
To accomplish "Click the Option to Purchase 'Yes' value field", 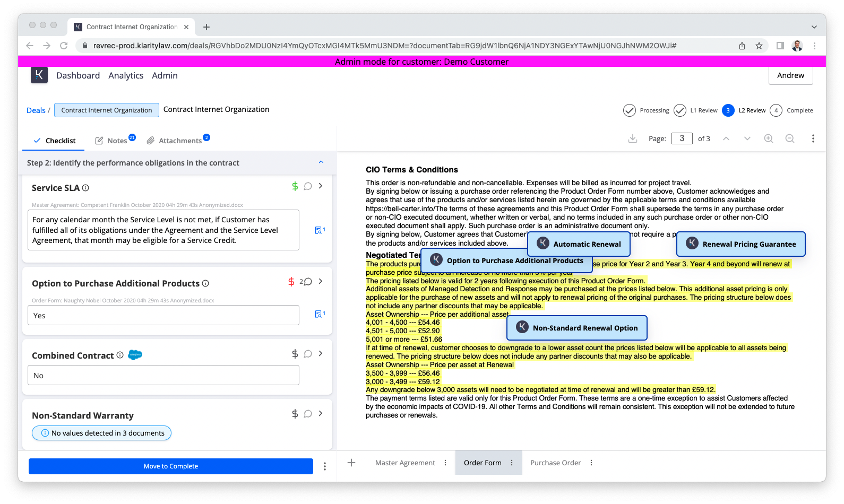I will click(x=163, y=315).
